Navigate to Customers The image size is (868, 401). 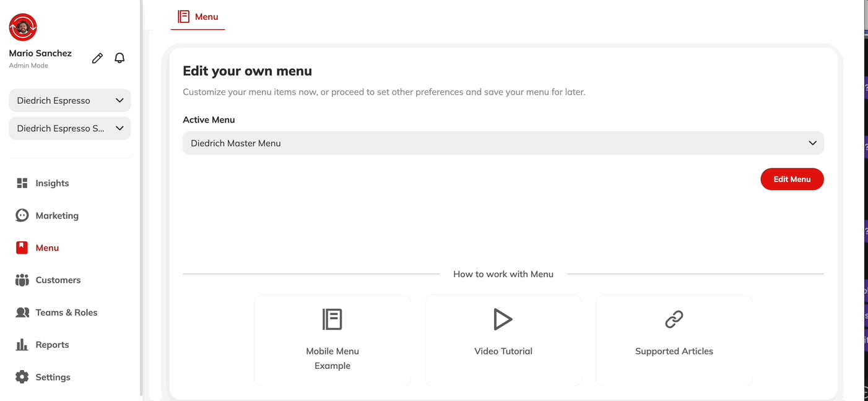pos(58,280)
